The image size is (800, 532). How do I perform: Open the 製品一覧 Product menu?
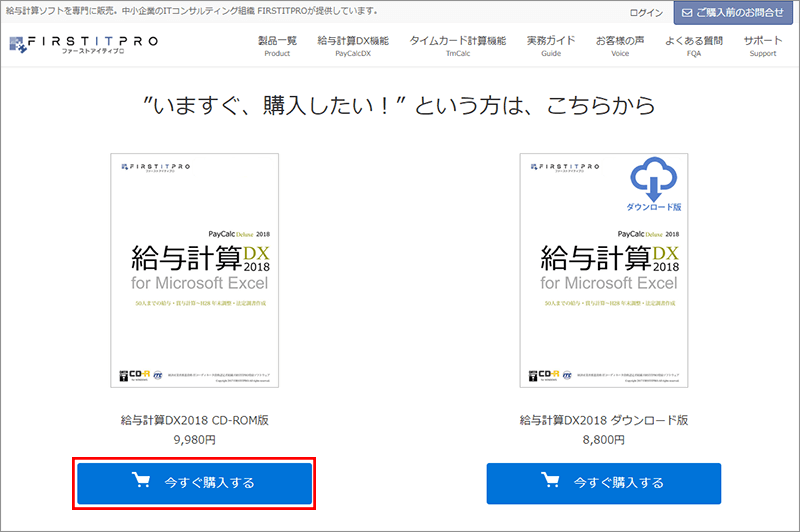[277, 46]
